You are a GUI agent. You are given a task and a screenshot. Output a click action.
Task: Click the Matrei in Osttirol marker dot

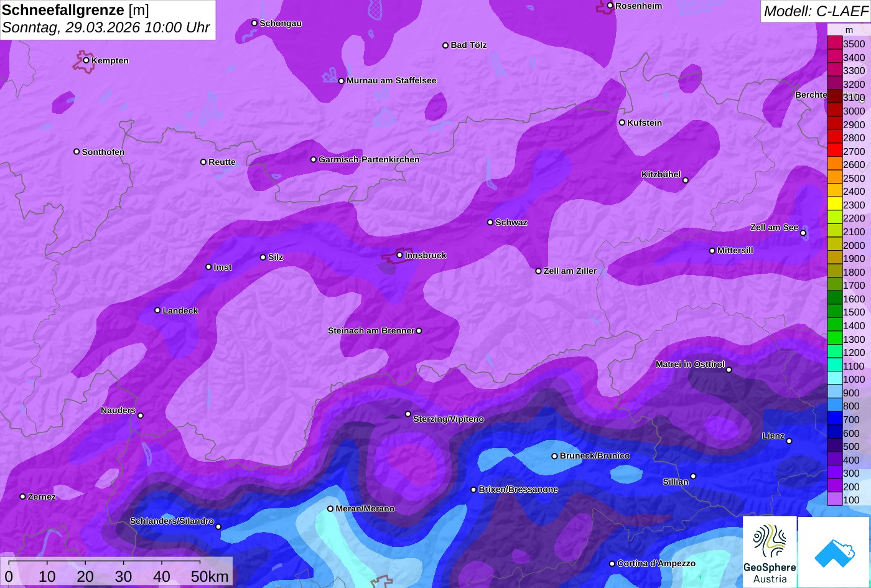(x=729, y=370)
